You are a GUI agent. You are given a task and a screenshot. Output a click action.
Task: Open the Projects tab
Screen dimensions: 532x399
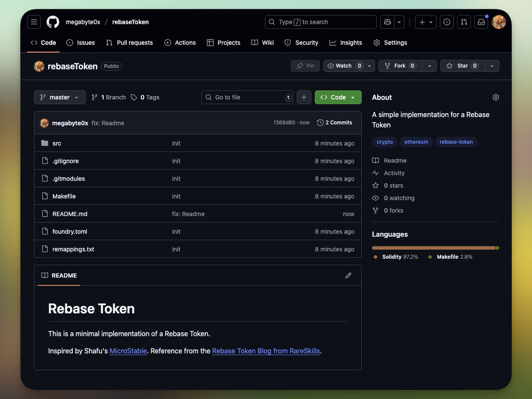click(223, 43)
